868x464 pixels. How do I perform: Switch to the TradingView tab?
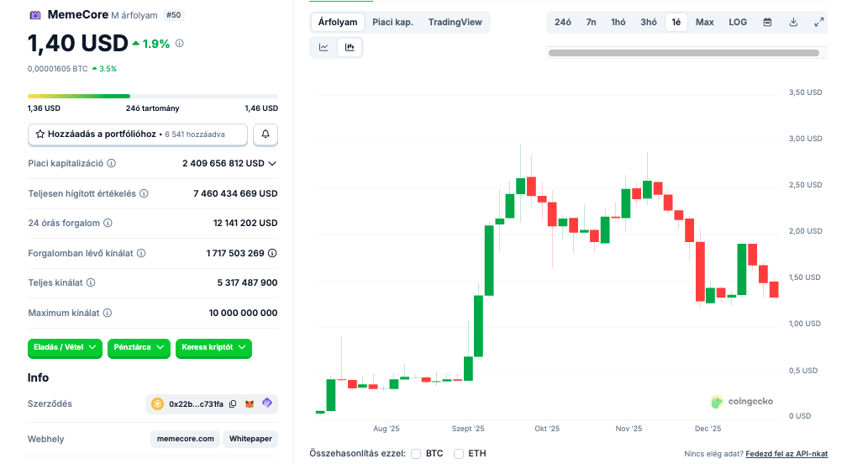455,22
